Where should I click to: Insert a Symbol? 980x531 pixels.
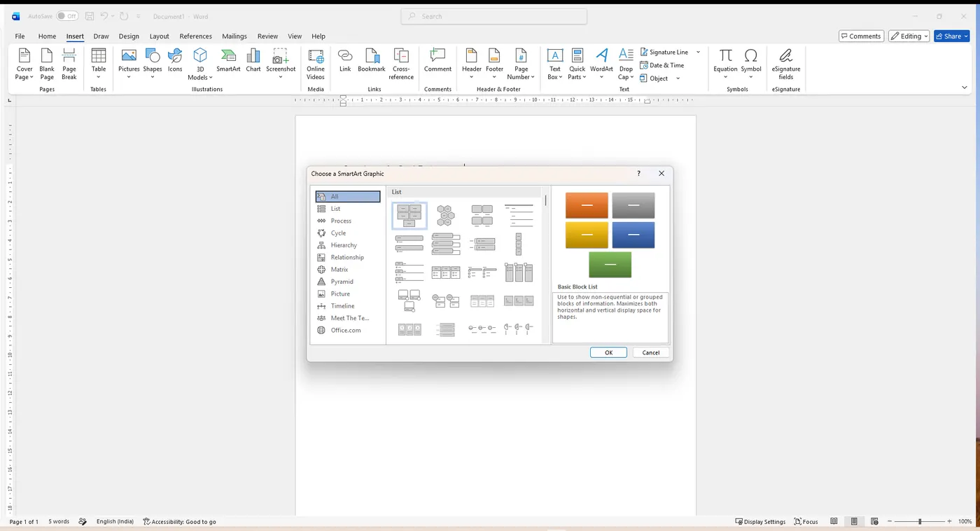[x=751, y=64]
